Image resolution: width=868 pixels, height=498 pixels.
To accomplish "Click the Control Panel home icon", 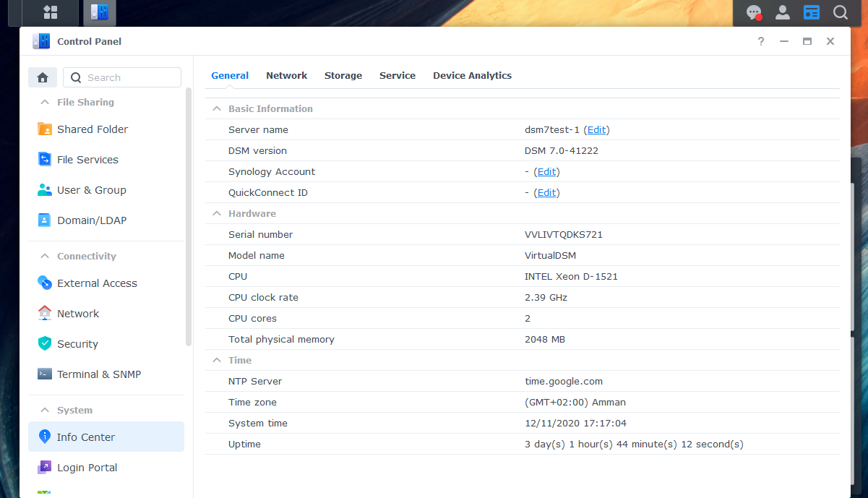I will pos(43,77).
